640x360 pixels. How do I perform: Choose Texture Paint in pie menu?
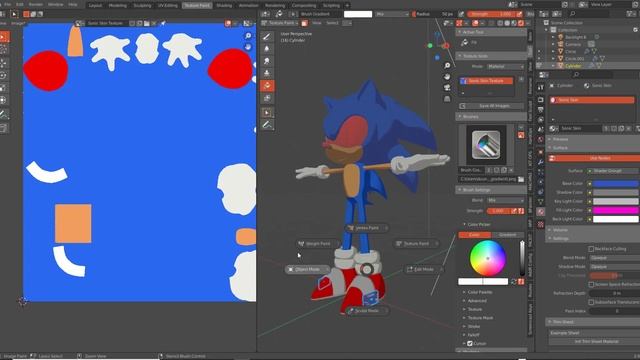(x=416, y=244)
